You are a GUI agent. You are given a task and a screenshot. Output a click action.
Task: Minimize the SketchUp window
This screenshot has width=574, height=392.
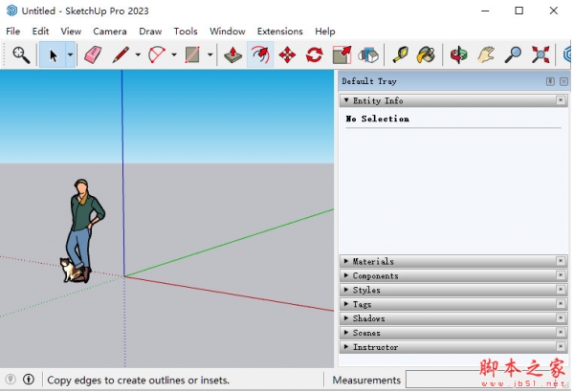point(485,11)
